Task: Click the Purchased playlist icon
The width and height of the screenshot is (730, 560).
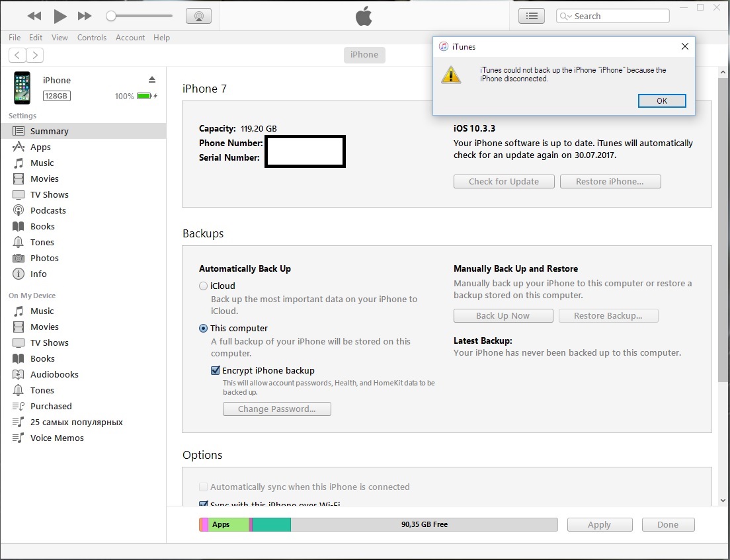Action: (18, 406)
